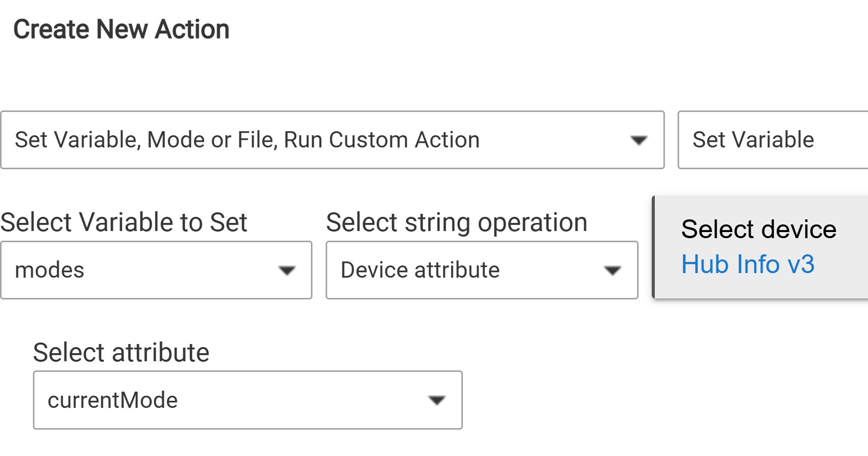This screenshot has width=868, height=456.
Task: Click the 'Select device' label text
Action: tap(758, 230)
